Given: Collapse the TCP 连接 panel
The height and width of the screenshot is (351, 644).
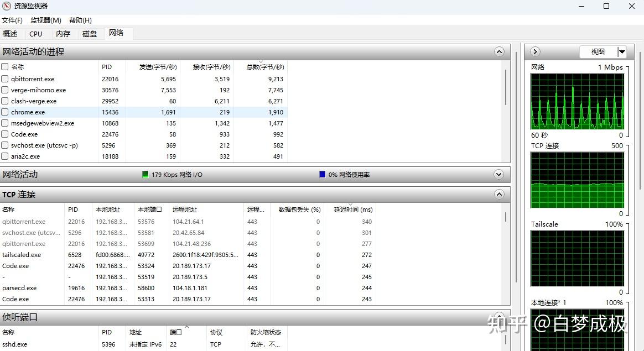Looking at the screenshot, I should tap(499, 194).
